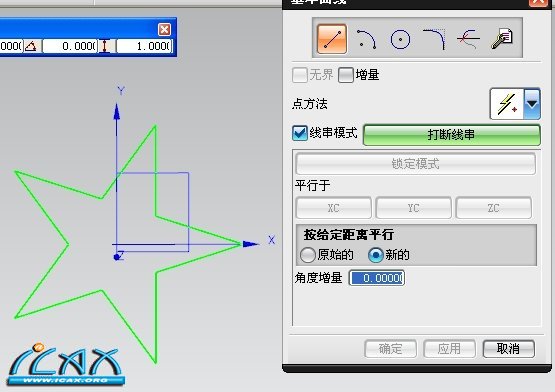Click the length icon in tracking bar
555x392 pixels.
pyautogui.click(x=104, y=46)
